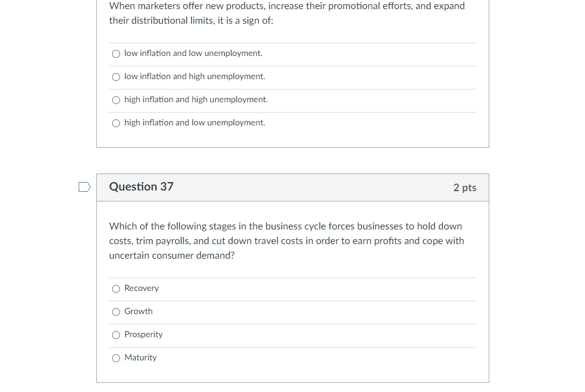Choose 'low inflation and high unemployment' option
This screenshot has width=585, height=392.
(x=116, y=77)
